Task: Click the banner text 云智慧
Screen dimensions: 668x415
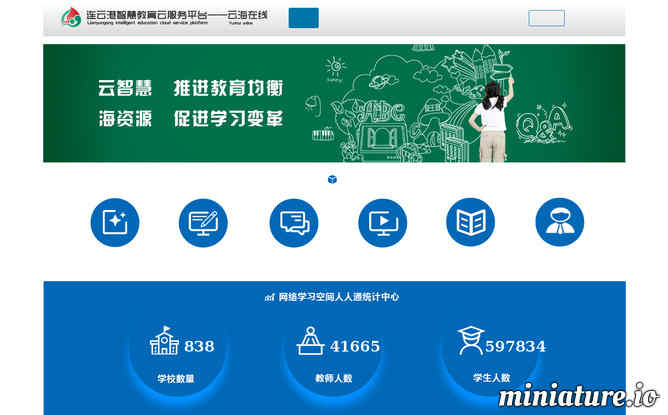Action: (x=125, y=88)
